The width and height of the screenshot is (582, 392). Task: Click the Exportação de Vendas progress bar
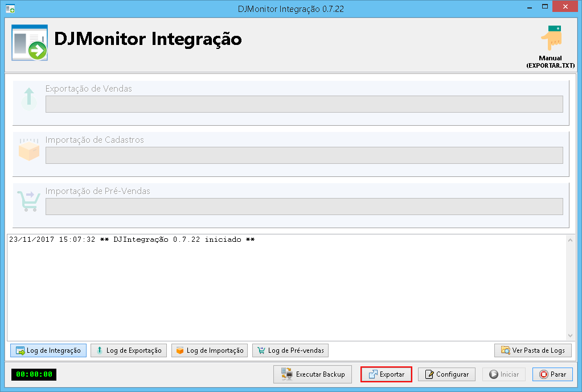[x=304, y=104]
